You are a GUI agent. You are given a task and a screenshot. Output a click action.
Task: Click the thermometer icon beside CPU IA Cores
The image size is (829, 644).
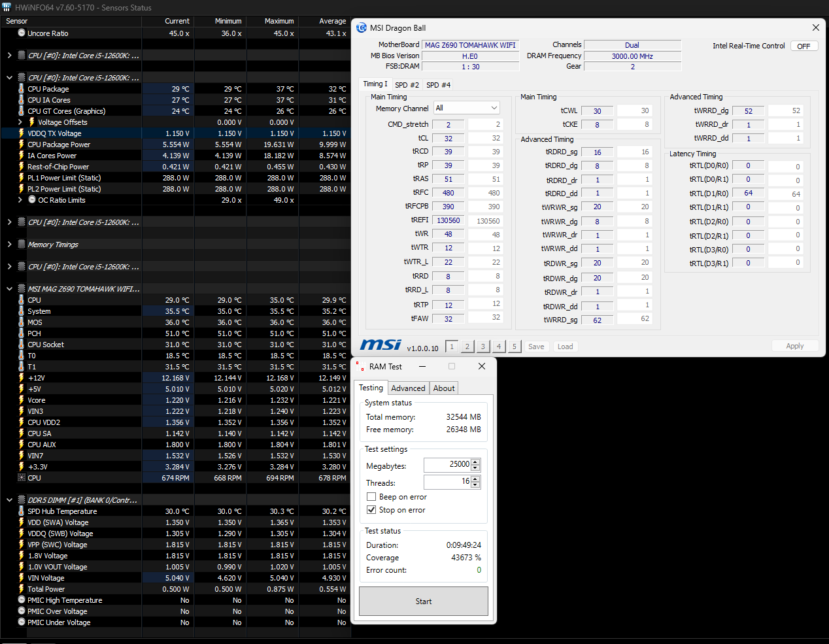[x=22, y=99]
